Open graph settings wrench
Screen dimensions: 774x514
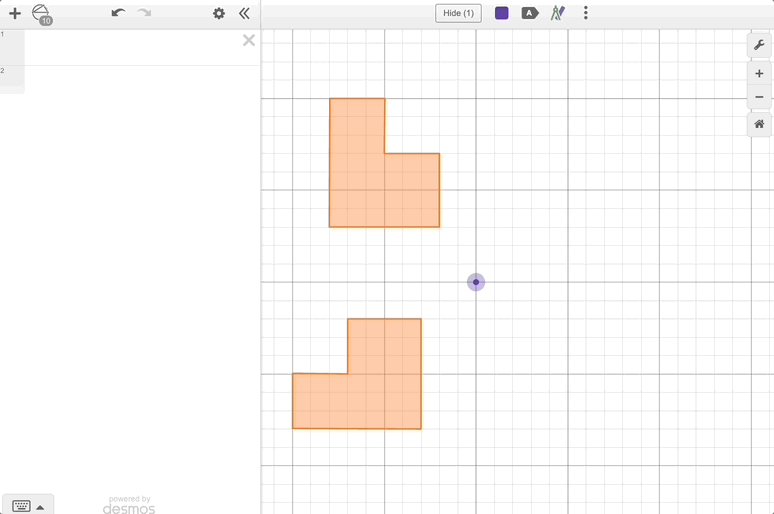tap(759, 45)
